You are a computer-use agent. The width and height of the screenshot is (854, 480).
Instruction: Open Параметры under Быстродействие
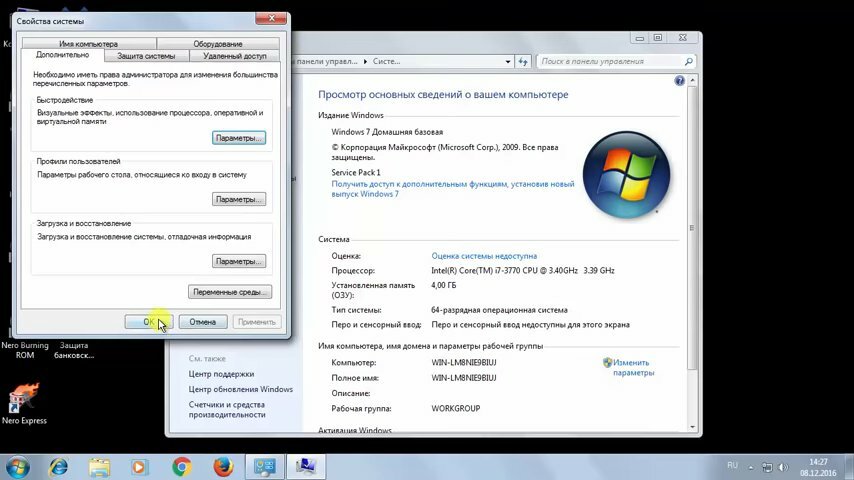pyautogui.click(x=239, y=138)
